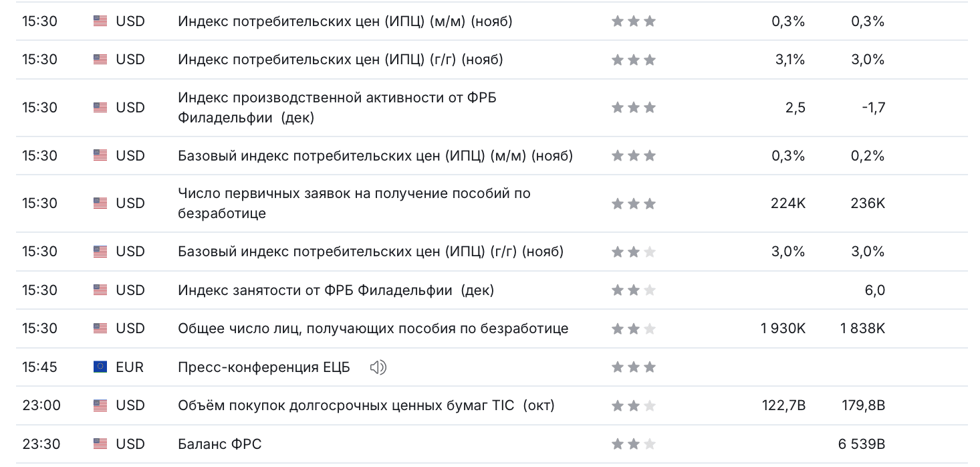Click the 6 539B value for Баланс ФРС
The image size is (980, 467).
pyautogui.click(x=861, y=444)
